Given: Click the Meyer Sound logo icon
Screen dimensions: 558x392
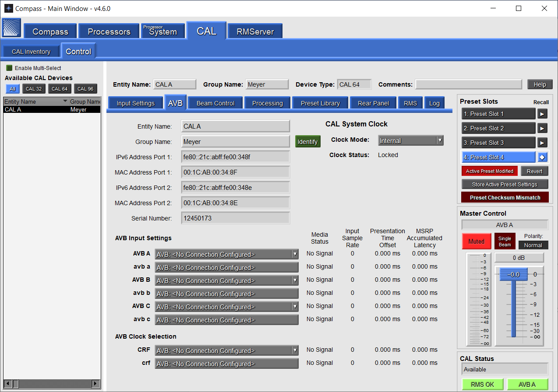Looking at the screenshot, I should point(12,28).
